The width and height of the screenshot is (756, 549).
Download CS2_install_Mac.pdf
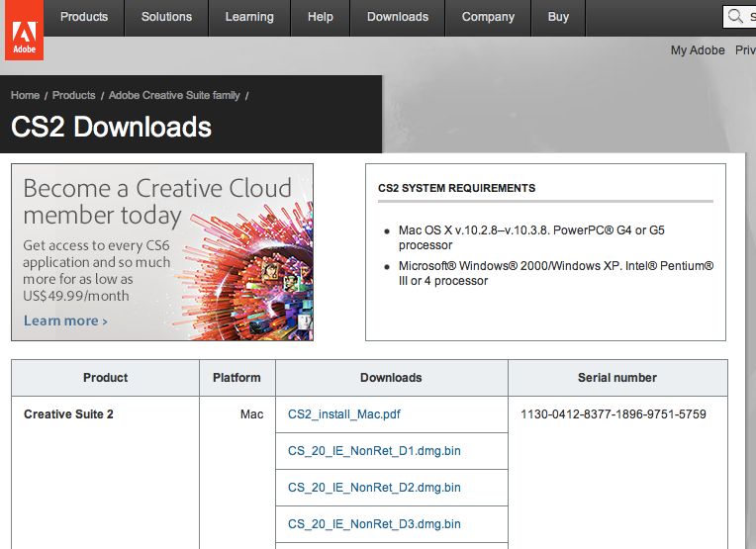click(x=343, y=414)
